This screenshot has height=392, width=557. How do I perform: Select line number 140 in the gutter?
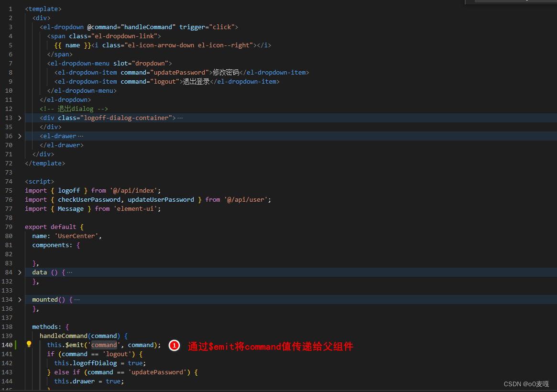[7, 345]
